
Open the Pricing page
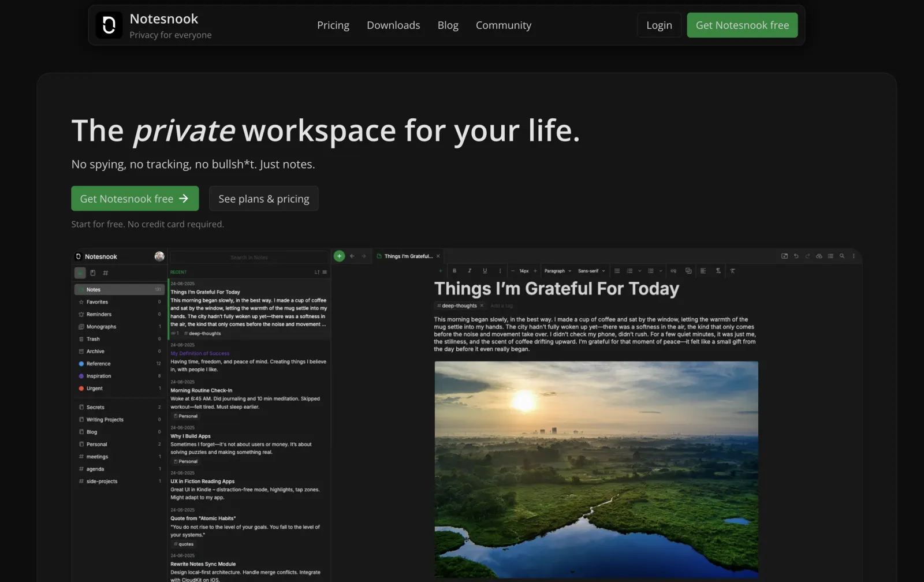(x=333, y=25)
